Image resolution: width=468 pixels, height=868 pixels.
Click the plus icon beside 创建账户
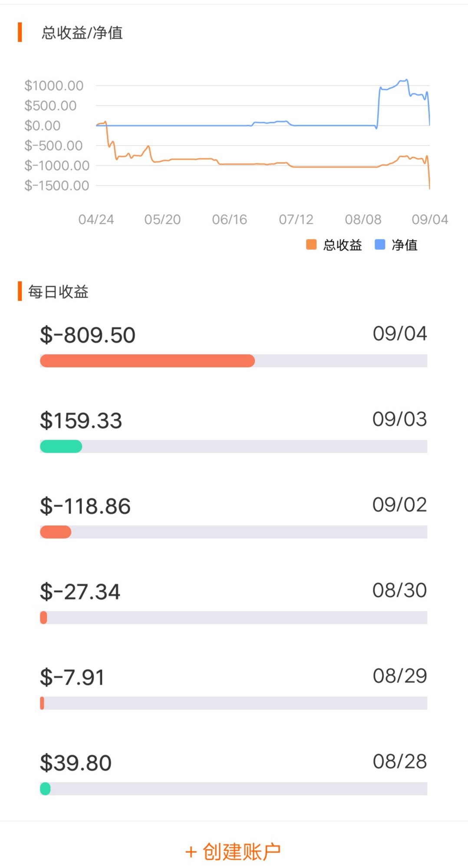coord(191,852)
